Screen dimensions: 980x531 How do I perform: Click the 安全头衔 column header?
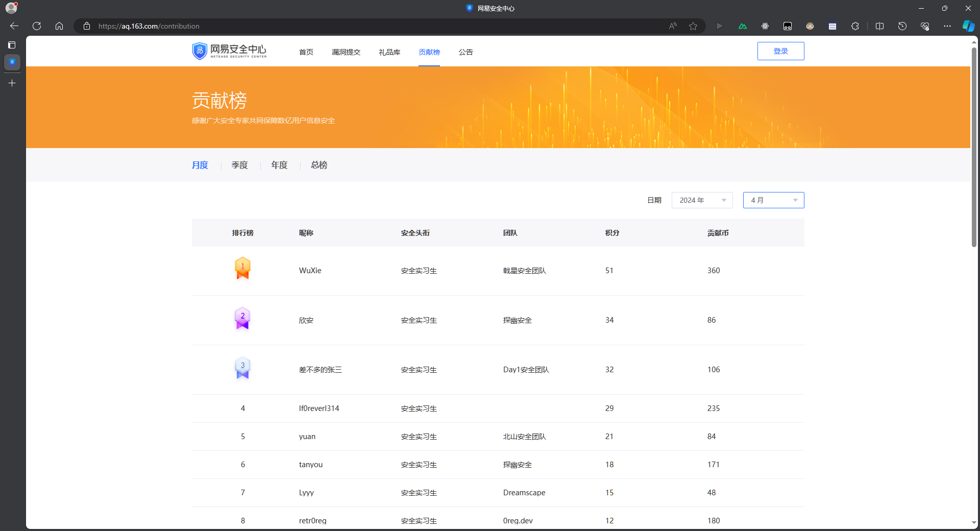tap(415, 233)
